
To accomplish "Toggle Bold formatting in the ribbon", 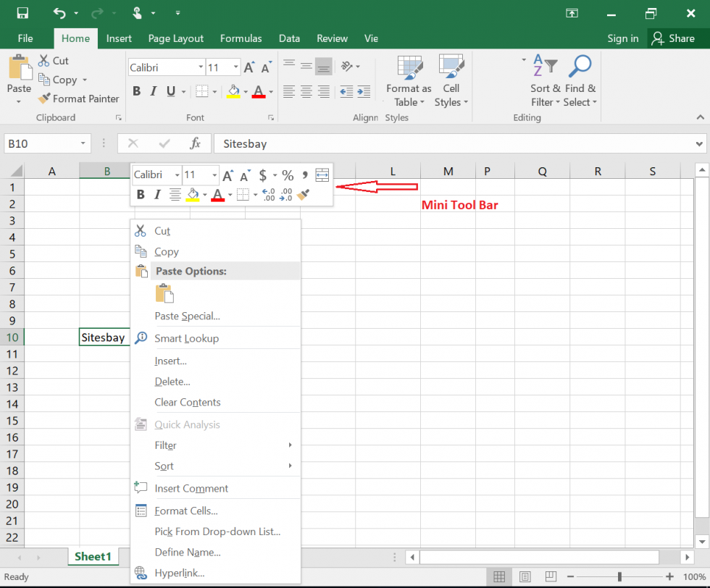I will click(136, 91).
